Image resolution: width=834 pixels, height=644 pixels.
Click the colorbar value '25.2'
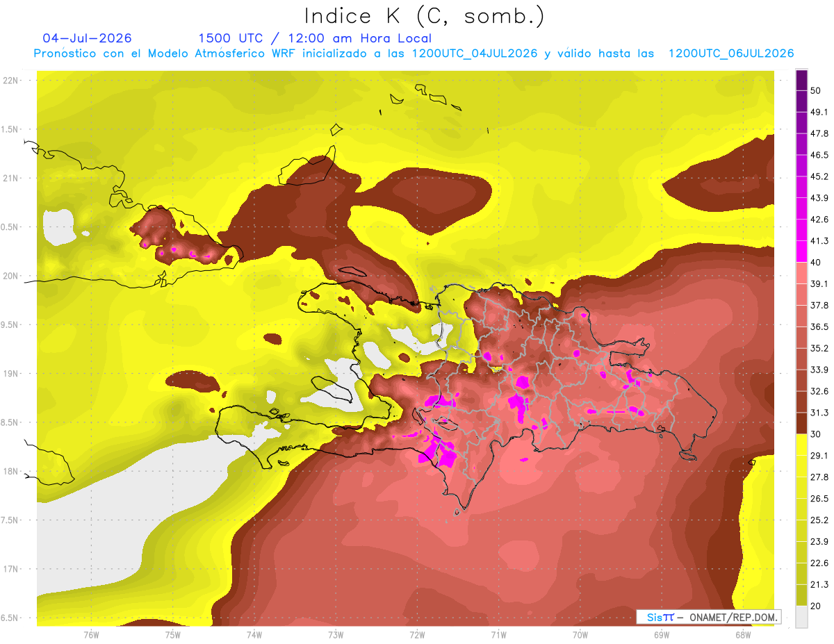pyautogui.click(x=819, y=520)
